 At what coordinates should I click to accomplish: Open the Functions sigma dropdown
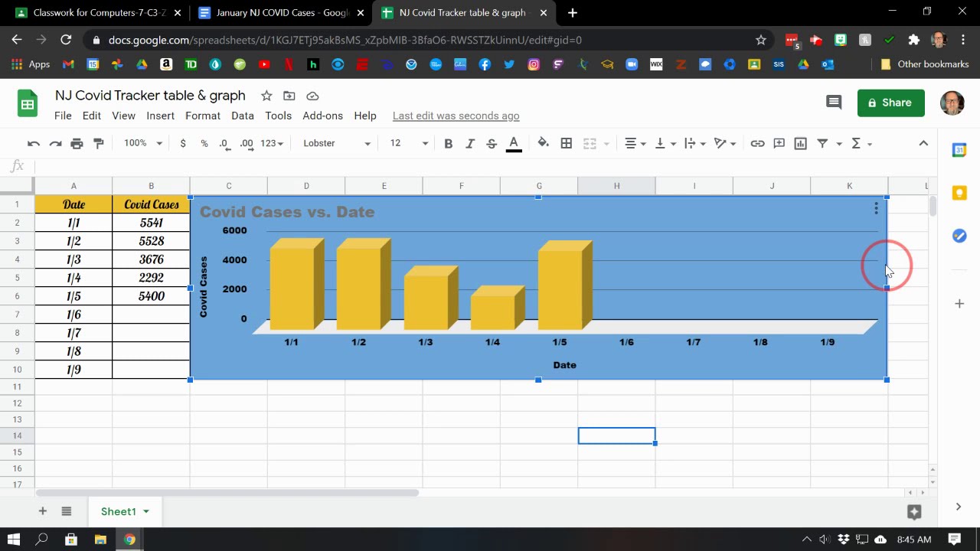861,143
